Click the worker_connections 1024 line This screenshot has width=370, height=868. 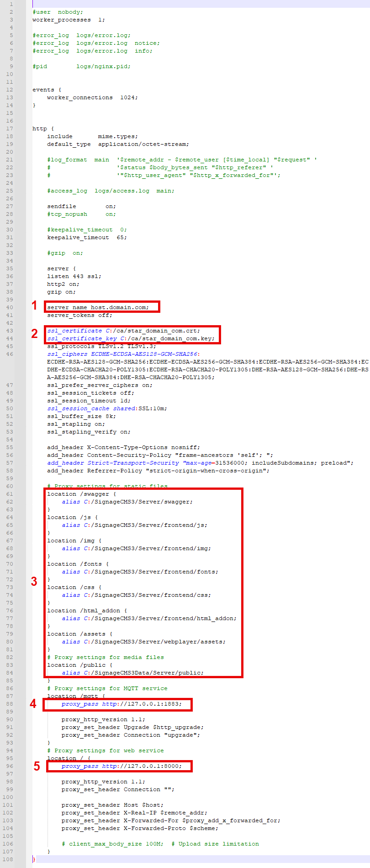[x=92, y=97]
